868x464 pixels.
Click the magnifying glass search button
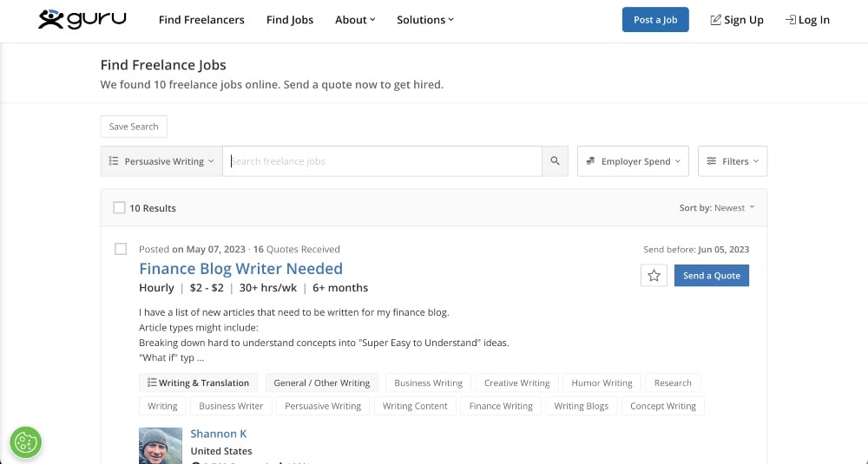[556, 161]
